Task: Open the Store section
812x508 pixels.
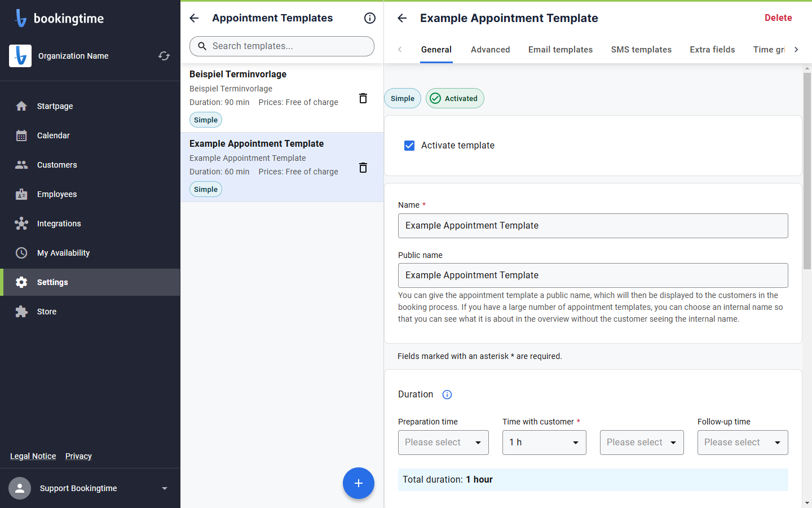Action: click(x=90, y=312)
